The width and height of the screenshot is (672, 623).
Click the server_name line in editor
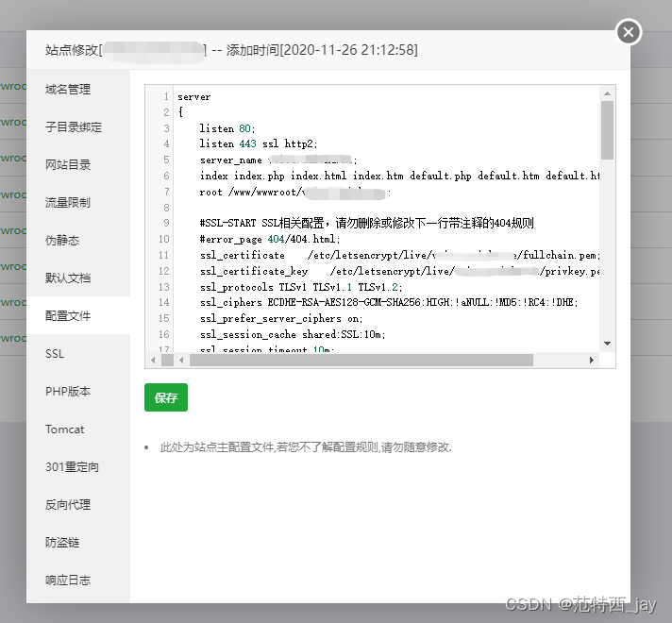pos(278,160)
